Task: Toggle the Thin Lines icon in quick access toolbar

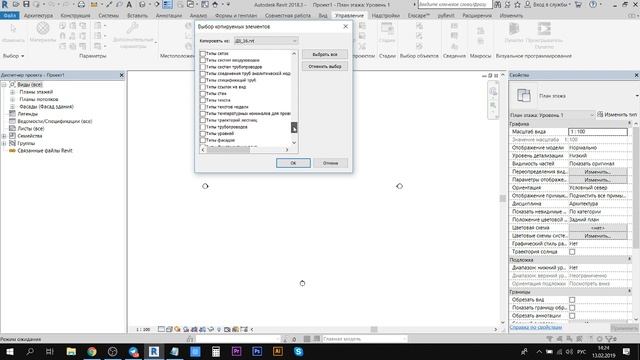Action: (167, 4)
